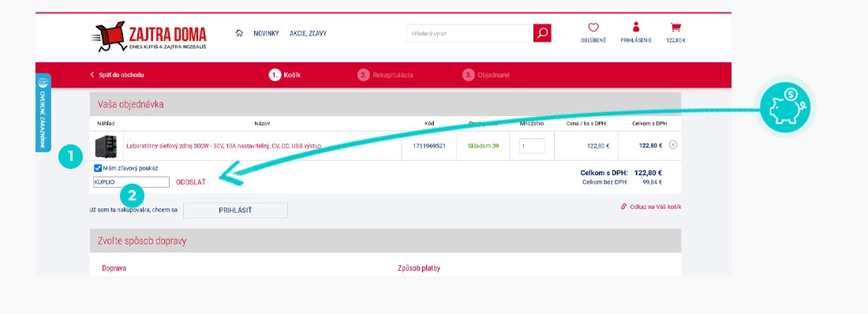
Task: Open the Overené zákazníkmi side badge
Action: pyautogui.click(x=43, y=112)
